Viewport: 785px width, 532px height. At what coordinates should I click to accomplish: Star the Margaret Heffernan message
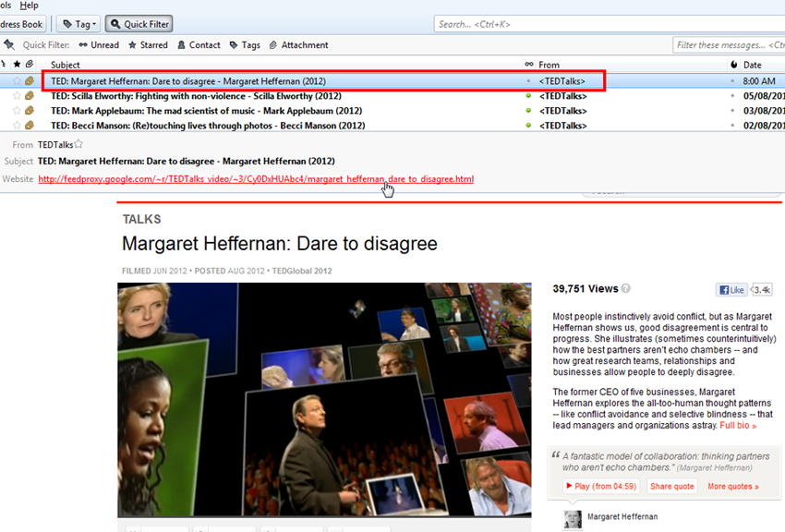pos(17,81)
